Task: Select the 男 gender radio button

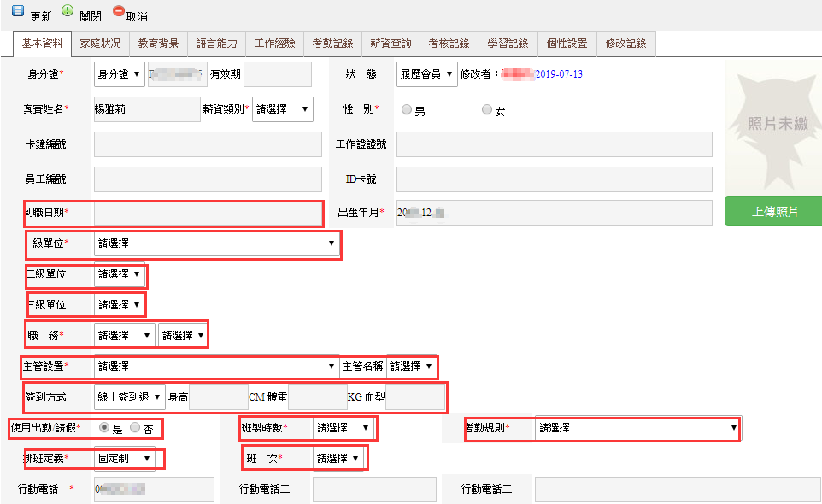Action: pyautogui.click(x=407, y=110)
